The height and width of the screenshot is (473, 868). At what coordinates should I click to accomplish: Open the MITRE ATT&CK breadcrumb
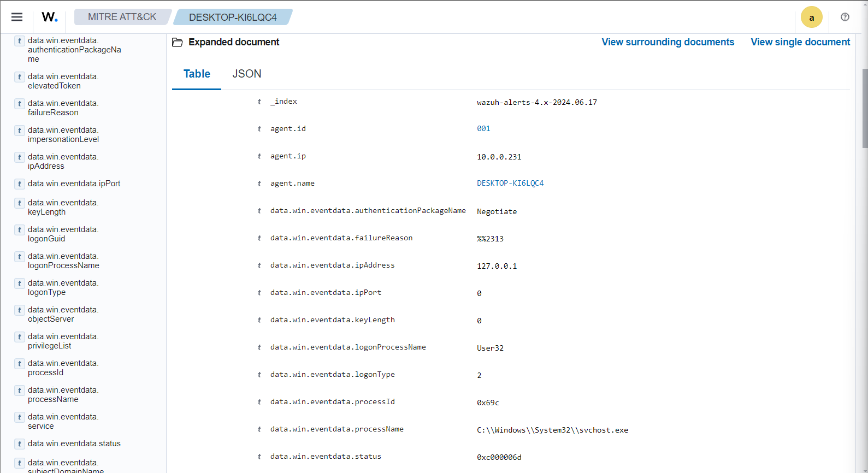coord(122,17)
